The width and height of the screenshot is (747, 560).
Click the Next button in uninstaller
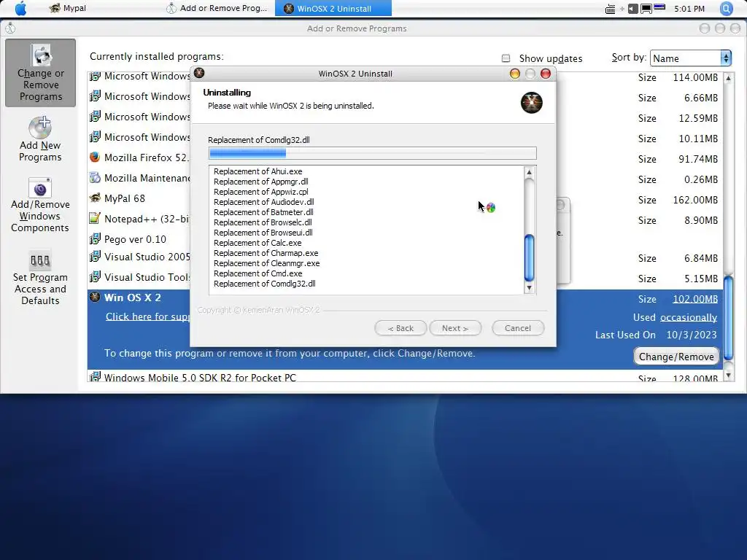[x=455, y=328]
